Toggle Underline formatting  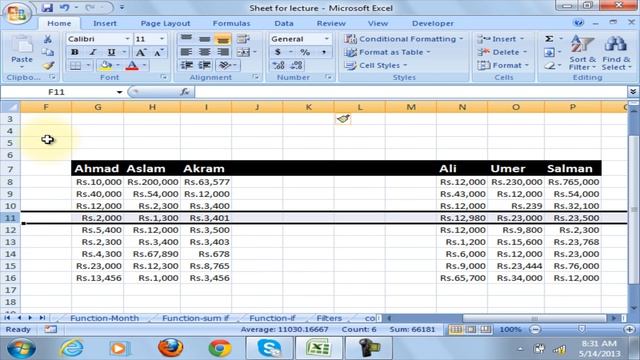[x=111, y=52]
